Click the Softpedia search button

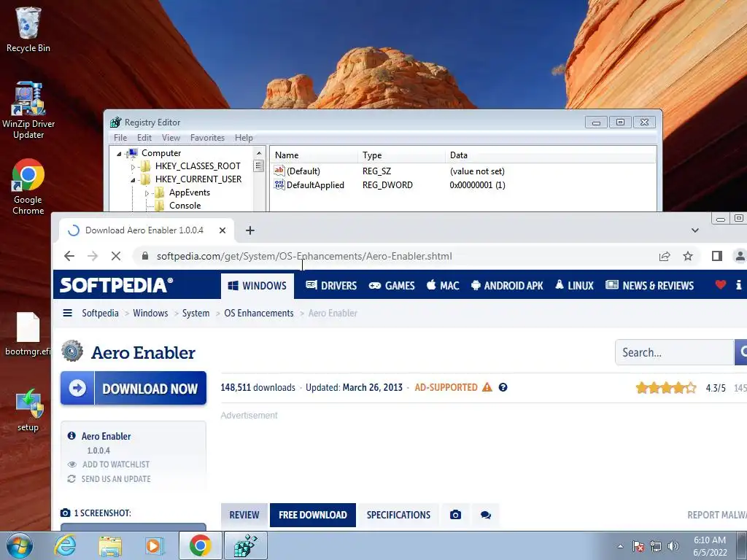point(741,352)
